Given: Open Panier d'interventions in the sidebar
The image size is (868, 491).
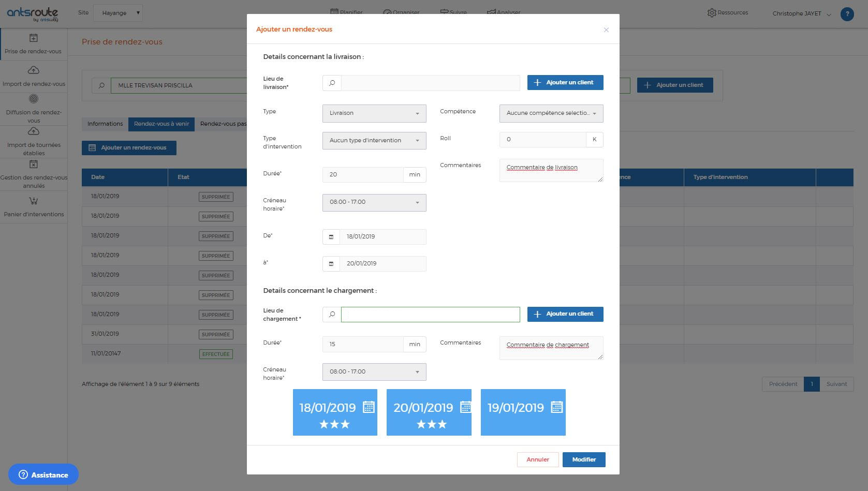Looking at the screenshot, I should pos(34,207).
